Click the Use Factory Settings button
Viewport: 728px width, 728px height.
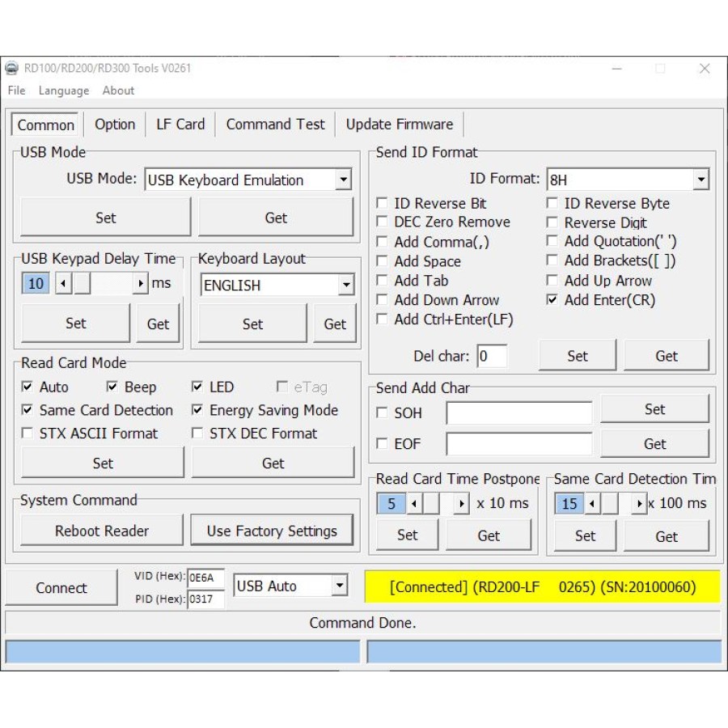click(272, 531)
